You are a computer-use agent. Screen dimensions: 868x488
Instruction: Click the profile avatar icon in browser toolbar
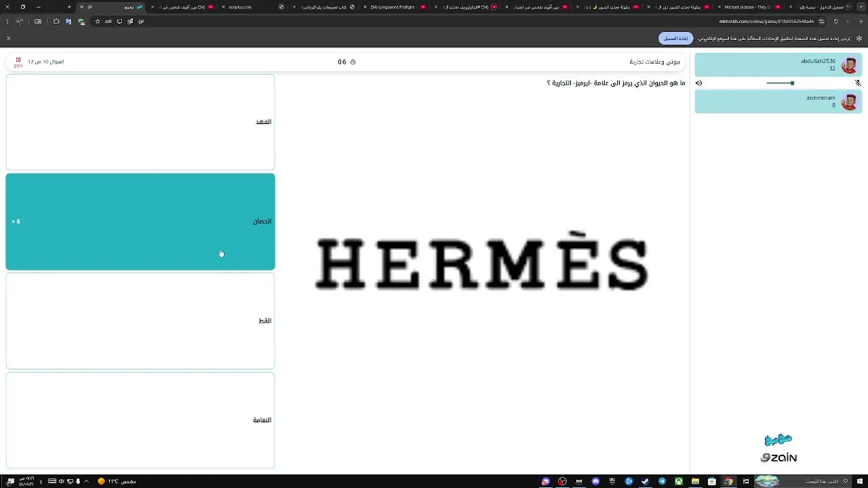[x=19, y=21]
